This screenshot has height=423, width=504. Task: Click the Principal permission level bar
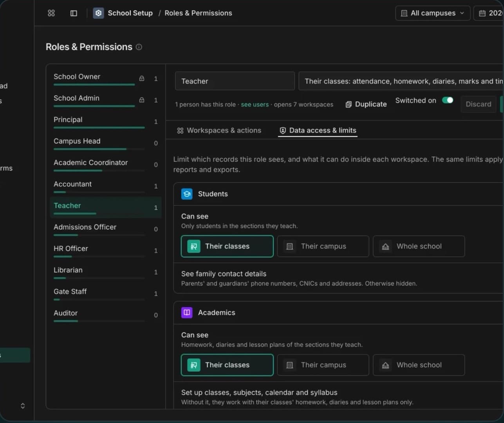99,128
